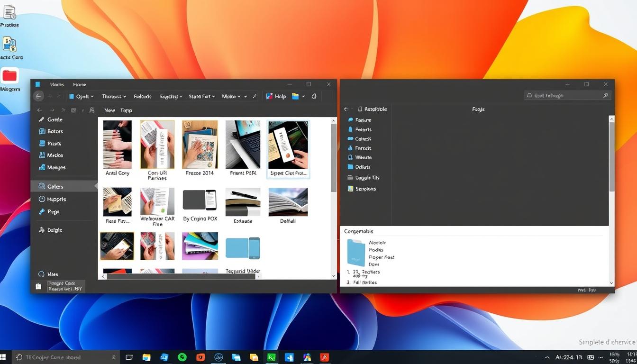637x364 pixels.
Task: Click the New tab label
Action: [x=109, y=110]
